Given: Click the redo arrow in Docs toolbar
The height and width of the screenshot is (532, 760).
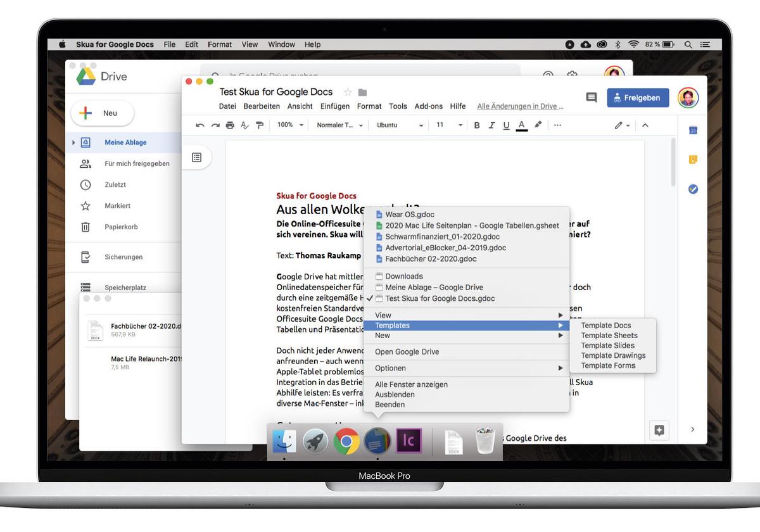Looking at the screenshot, I should (215, 125).
